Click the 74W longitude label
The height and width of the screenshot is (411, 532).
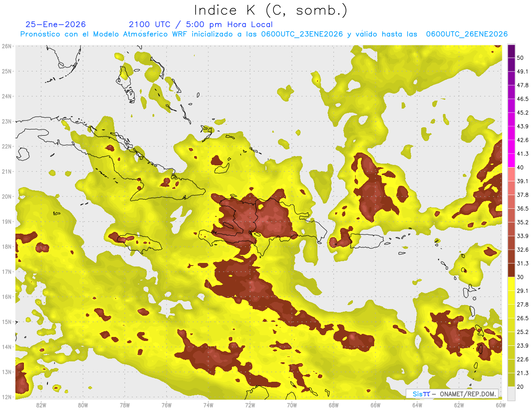pos(208,405)
